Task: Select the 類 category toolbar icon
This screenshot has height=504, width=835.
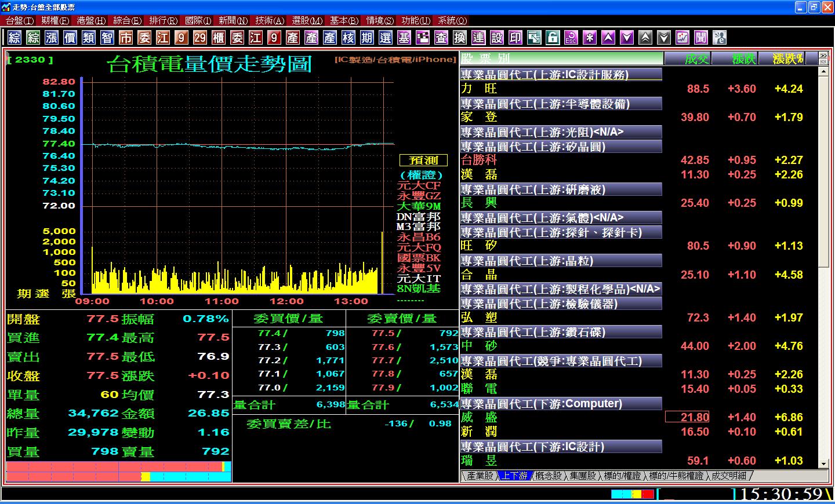Action: click(89, 38)
